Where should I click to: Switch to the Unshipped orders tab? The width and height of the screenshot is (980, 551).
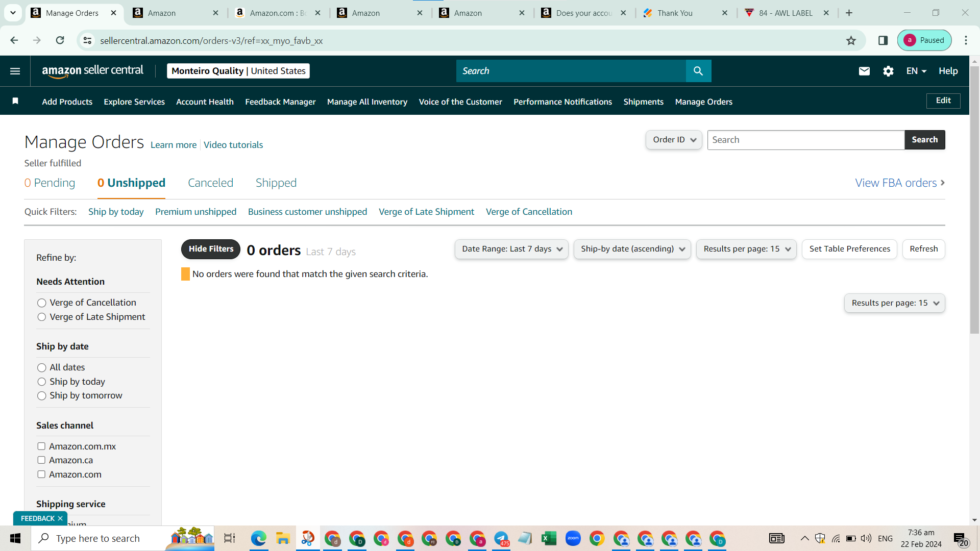click(131, 183)
